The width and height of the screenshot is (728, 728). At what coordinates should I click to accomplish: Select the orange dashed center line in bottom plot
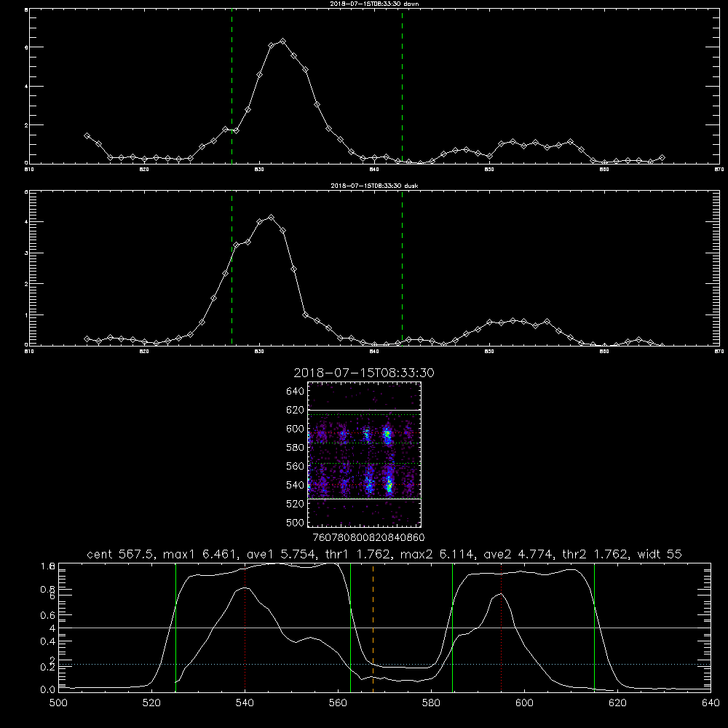tap(373, 627)
